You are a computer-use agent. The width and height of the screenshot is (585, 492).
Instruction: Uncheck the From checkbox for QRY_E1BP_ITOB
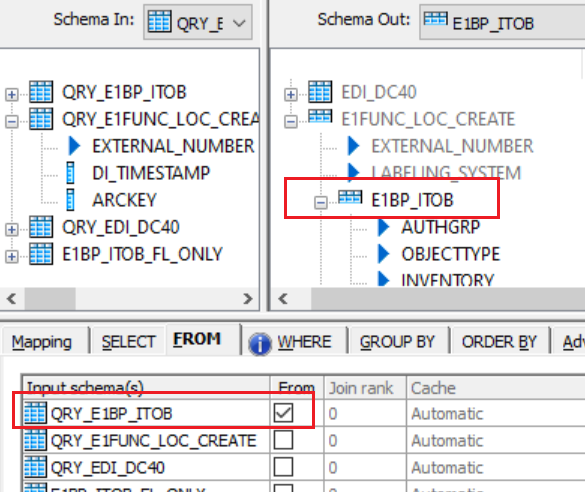point(283,413)
